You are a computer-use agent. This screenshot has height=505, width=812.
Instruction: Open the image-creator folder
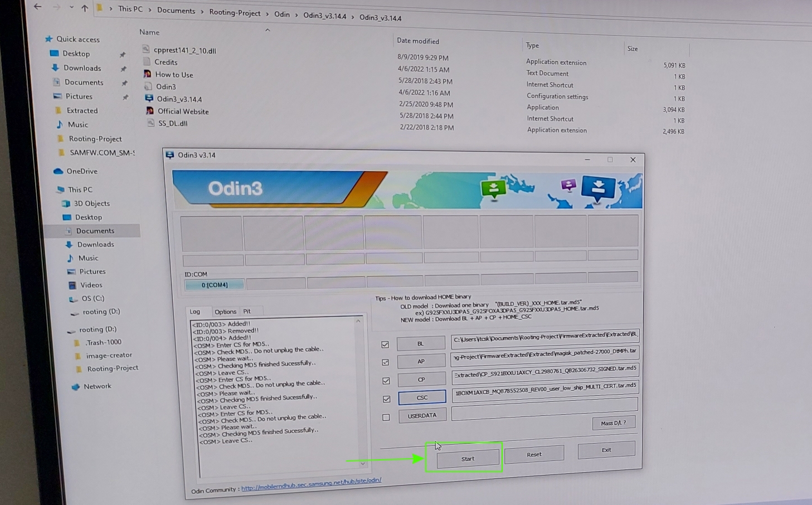(109, 355)
